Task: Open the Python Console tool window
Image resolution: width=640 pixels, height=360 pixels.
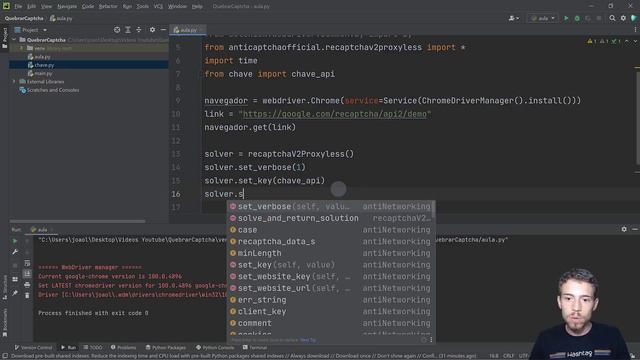Action: click(215, 347)
